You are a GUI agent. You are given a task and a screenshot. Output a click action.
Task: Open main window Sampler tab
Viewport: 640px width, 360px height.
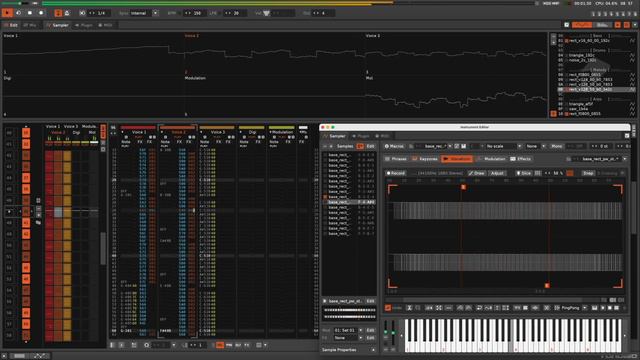coord(57,25)
